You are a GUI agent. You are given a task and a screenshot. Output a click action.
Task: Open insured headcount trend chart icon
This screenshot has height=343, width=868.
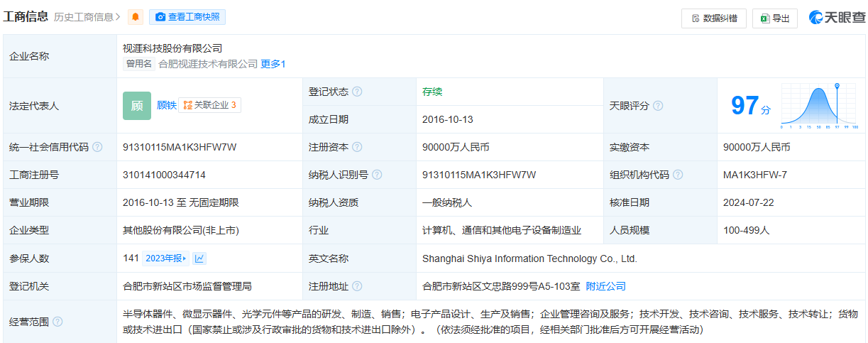[x=200, y=258]
